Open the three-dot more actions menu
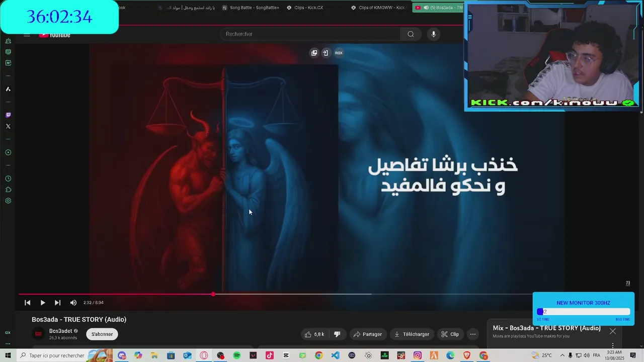644x362 pixels. (x=472, y=334)
